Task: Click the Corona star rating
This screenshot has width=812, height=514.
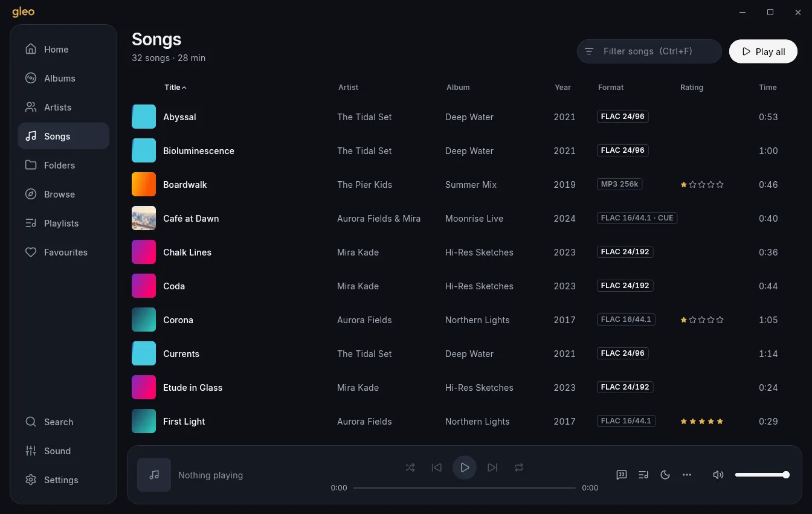Action: click(x=702, y=320)
